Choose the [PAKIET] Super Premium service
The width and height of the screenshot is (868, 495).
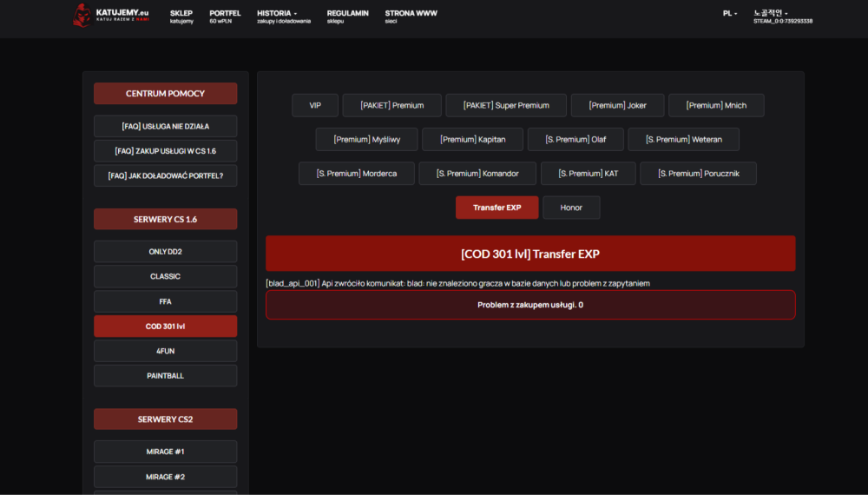[506, 105]
